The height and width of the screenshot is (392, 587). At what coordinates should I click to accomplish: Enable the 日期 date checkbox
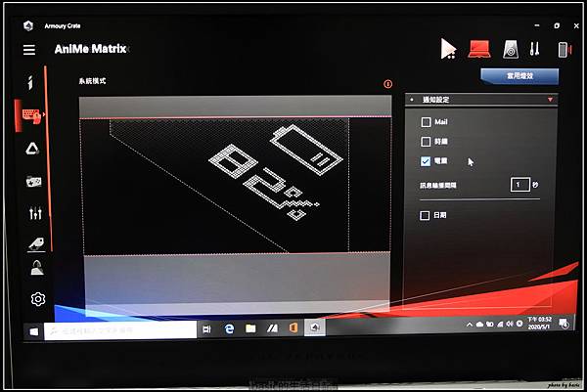coord(425,215)
